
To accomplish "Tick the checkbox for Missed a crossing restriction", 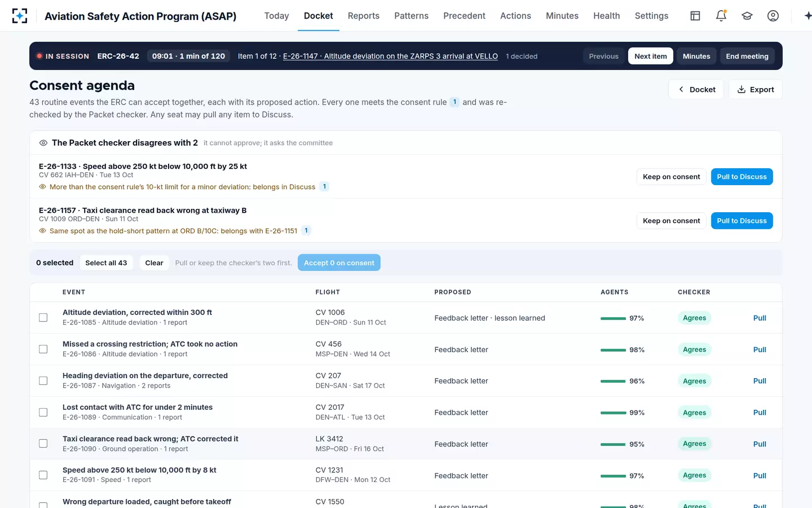I will (x=43, y=349).
